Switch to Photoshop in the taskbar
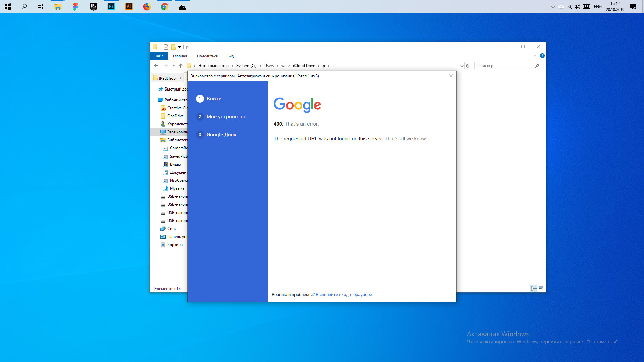 click(111, 7)
